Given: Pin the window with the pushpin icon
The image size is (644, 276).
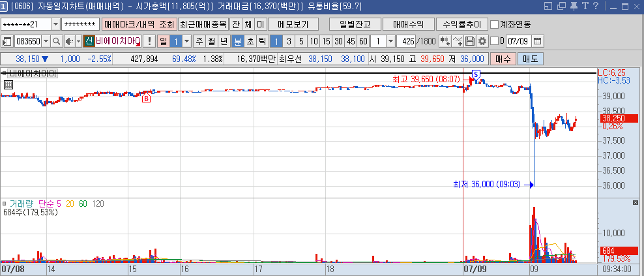Looking at the screenshot, I should tap(574, 6).
